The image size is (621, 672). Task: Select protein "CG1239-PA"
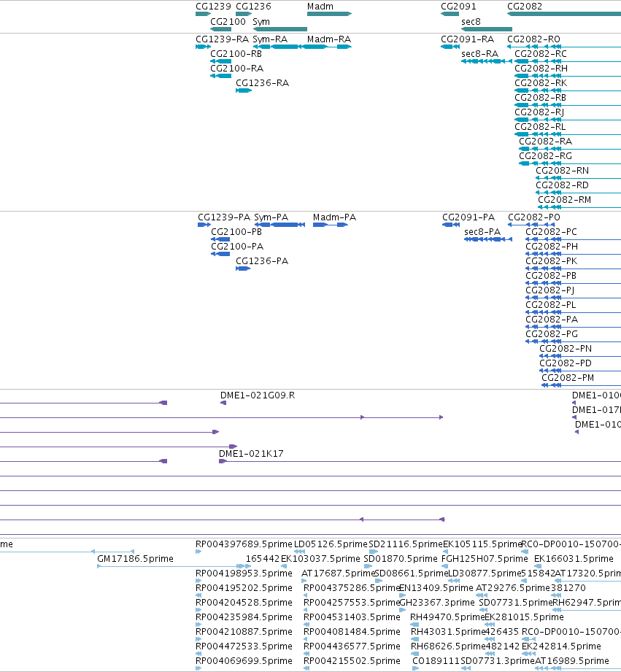coord(224,217)
